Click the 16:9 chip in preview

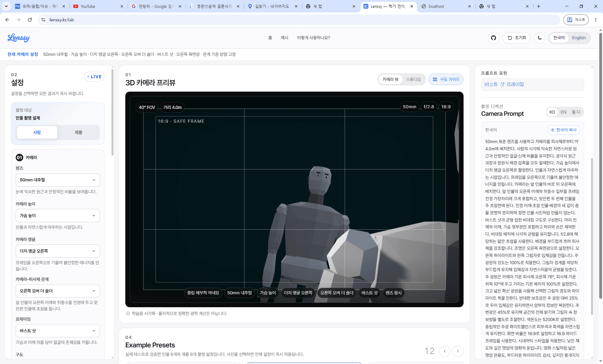coord(446,107)
